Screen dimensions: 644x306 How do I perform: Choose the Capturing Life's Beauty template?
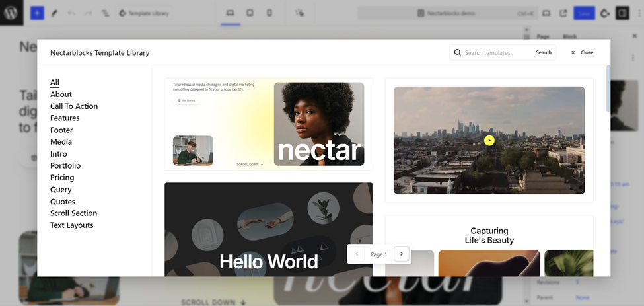pos(489,246)
